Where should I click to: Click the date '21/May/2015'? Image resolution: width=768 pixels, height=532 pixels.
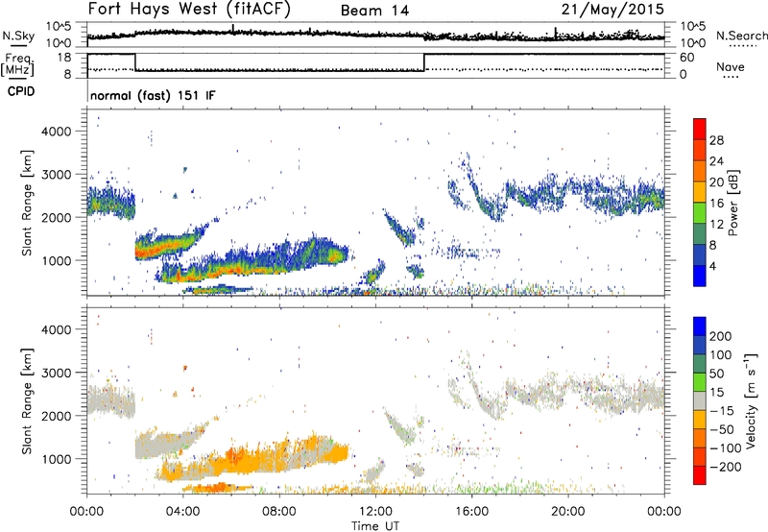[612, 9]
